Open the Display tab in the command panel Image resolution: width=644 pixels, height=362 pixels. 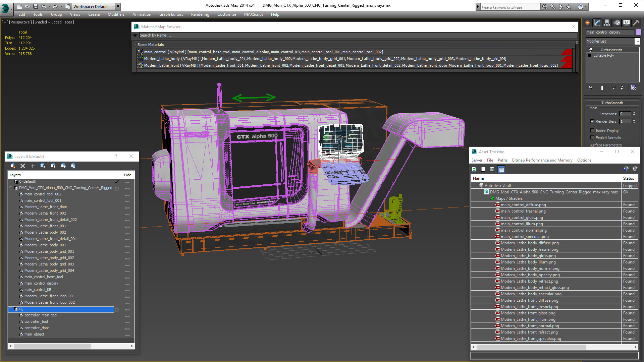click(627, 23)
